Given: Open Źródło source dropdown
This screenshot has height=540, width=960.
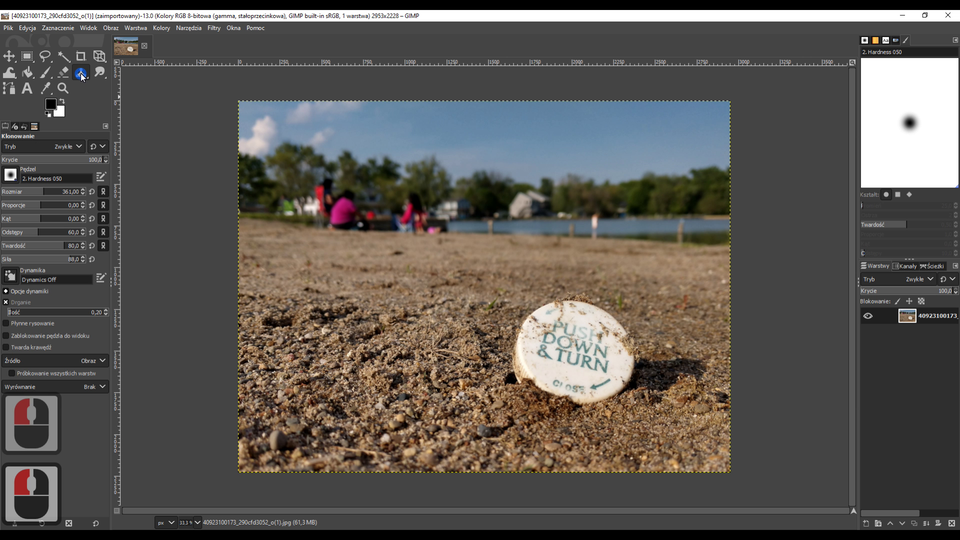Looking at the screenshot, I should point(55,361).
